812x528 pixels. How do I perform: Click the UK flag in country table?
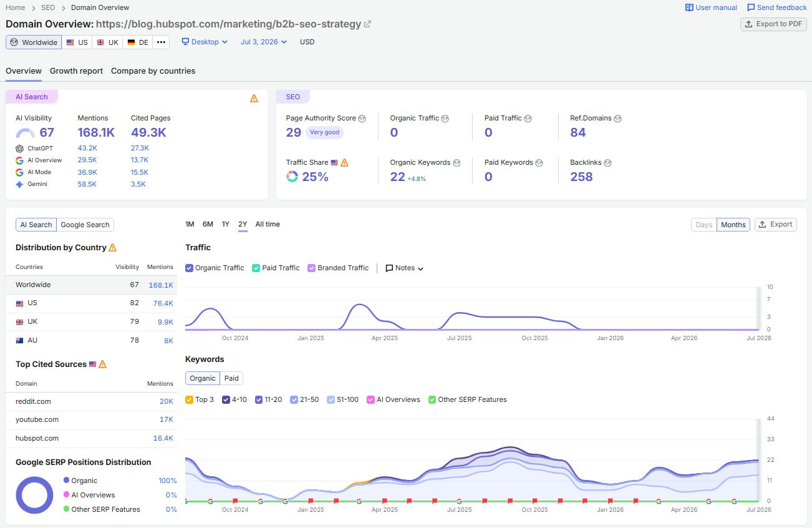[19, 321]
